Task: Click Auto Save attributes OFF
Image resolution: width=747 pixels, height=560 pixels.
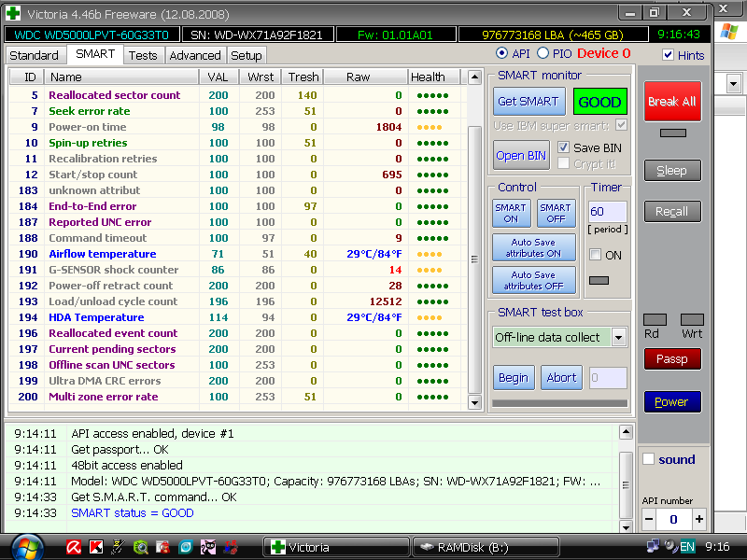Action: [533, 280]
